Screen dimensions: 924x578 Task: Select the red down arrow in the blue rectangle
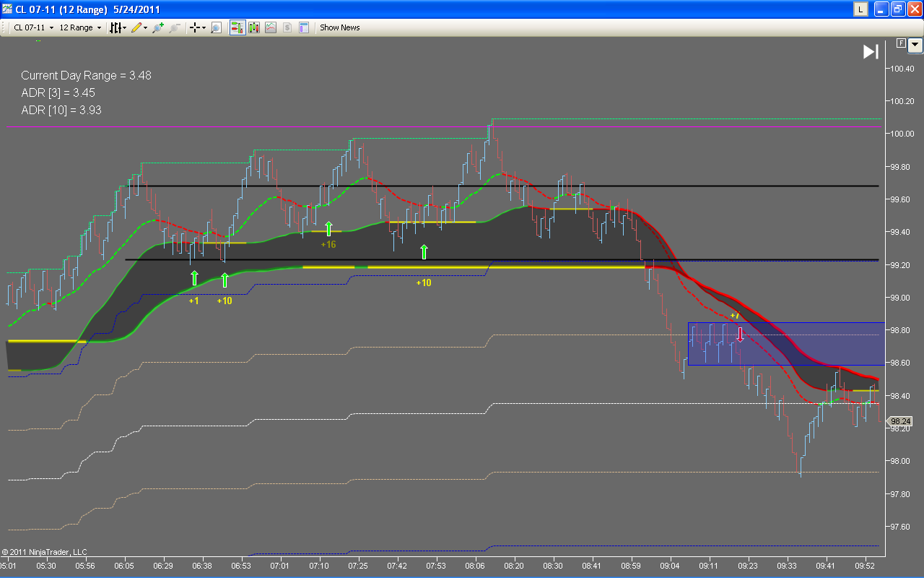pos(740,335)
